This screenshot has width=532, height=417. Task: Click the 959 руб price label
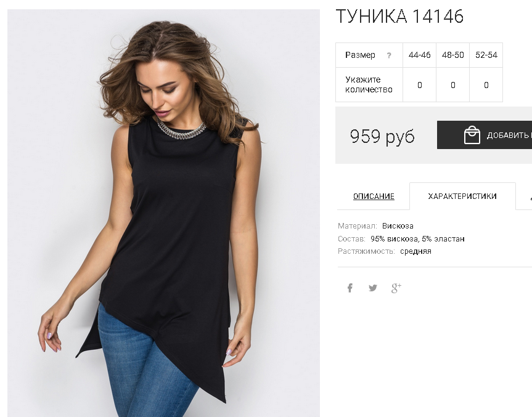(x=382, y=136)
